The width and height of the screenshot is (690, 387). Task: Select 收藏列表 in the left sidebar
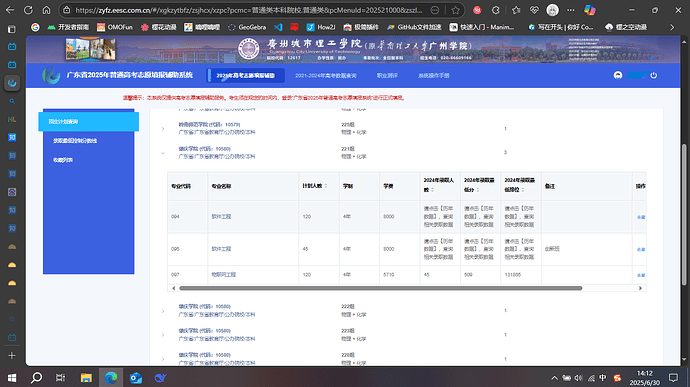point(63,160)
